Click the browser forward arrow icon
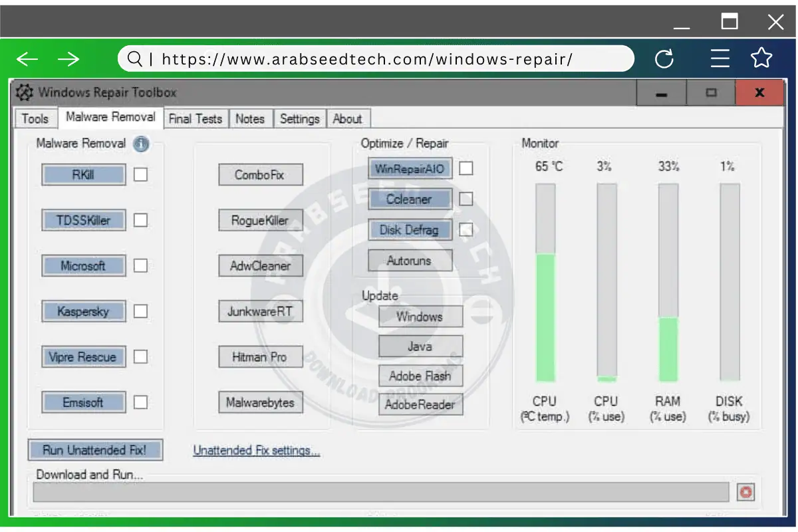The height and width of the screenshot is (532, 798). 68,59
